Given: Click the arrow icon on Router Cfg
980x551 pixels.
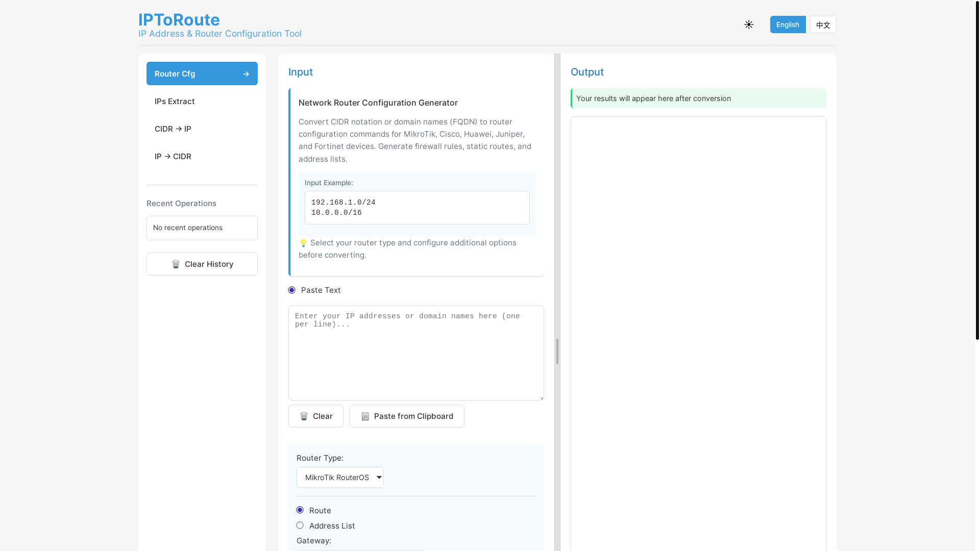Looking at the screenshot, I should click(246, 74).
